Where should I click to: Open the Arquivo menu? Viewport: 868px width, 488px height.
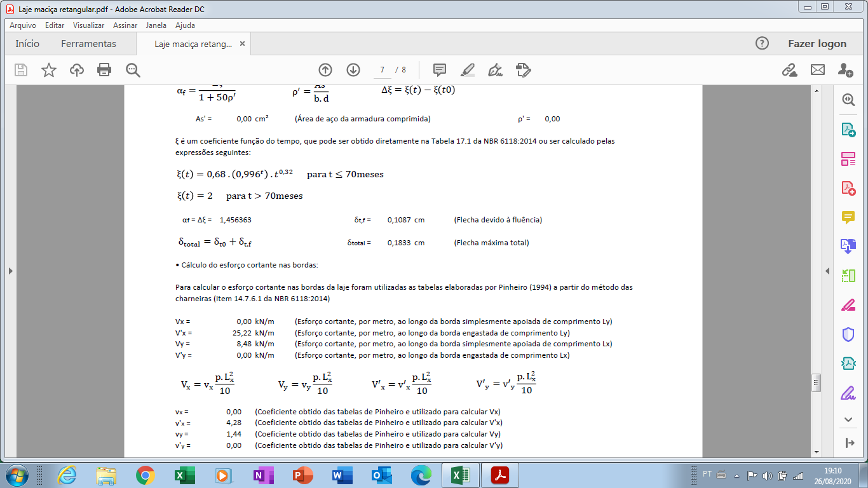click(23, 25)
